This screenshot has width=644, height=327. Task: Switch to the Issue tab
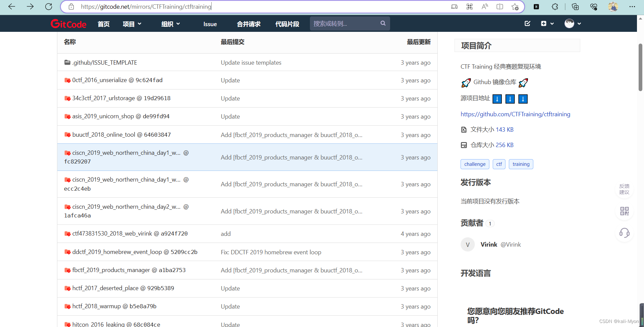click(x=210, y=24)
